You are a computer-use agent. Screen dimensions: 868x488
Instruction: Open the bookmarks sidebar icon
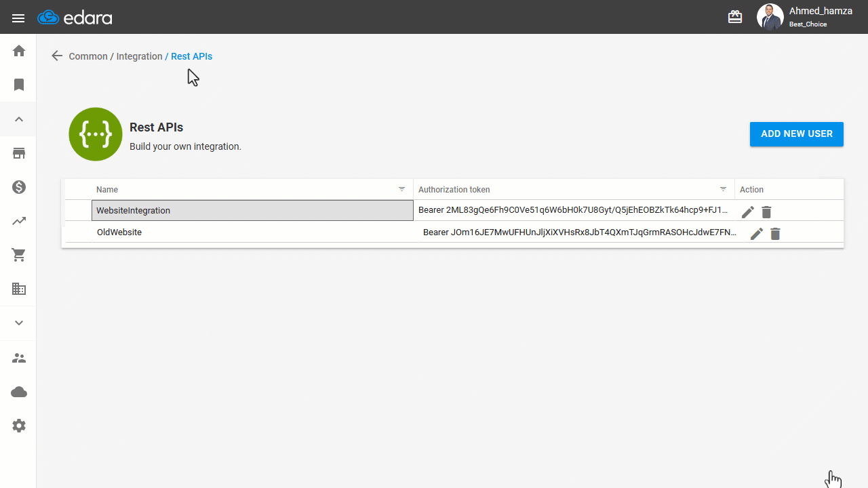[19, 85]
